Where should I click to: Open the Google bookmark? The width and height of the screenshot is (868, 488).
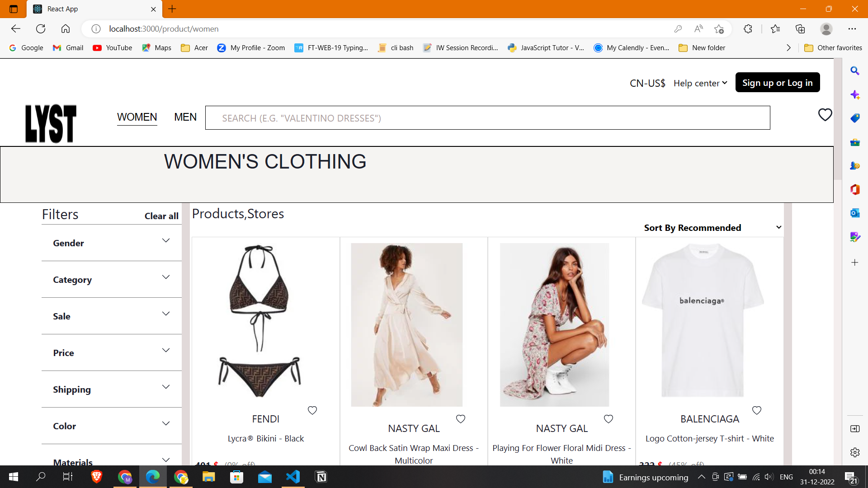click(x=26, y=48)
